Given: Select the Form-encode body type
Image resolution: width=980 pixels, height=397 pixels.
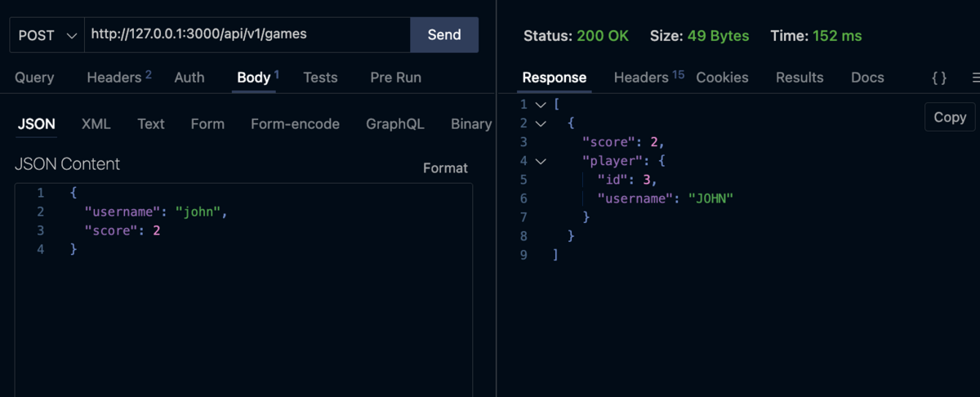Looking at the screenshot, I should pyautogui.click(x=295, y=124).
